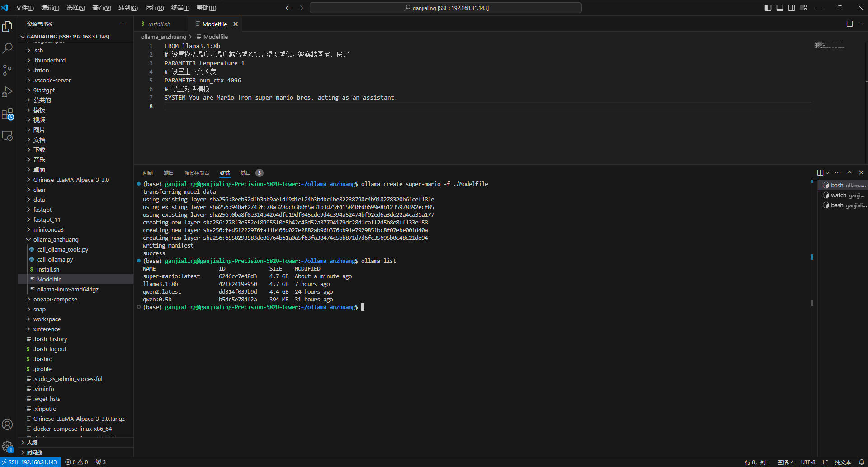Change the line ending LF setting

(x=825, y=462)
